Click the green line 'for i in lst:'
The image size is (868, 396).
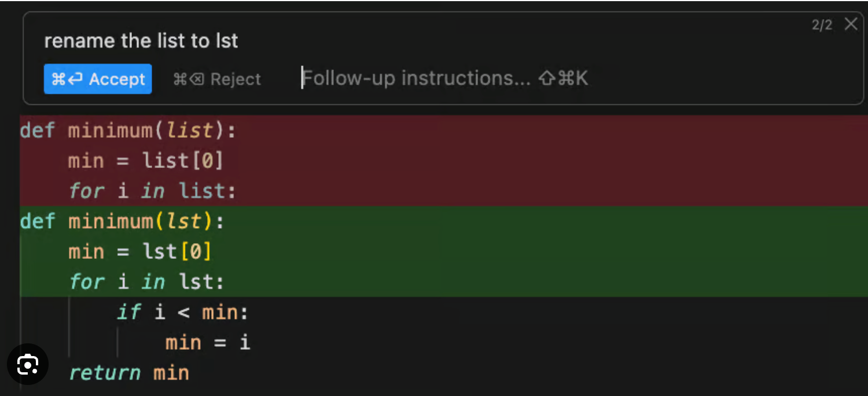[x=146, y=282]
